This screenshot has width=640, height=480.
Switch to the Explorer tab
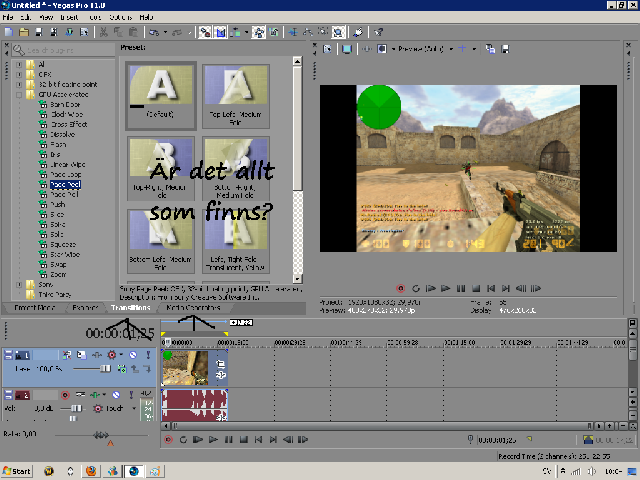[85, 307]
